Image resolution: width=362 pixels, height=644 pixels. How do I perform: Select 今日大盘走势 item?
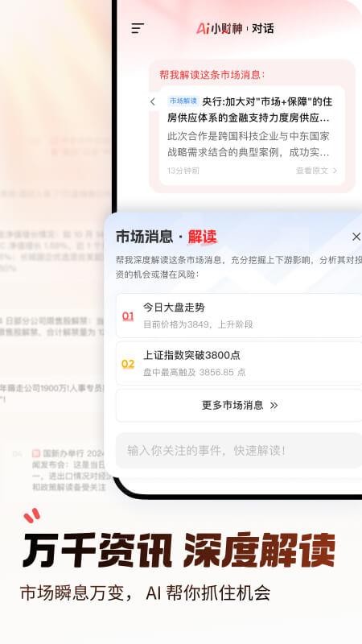[x=239, y=316]
